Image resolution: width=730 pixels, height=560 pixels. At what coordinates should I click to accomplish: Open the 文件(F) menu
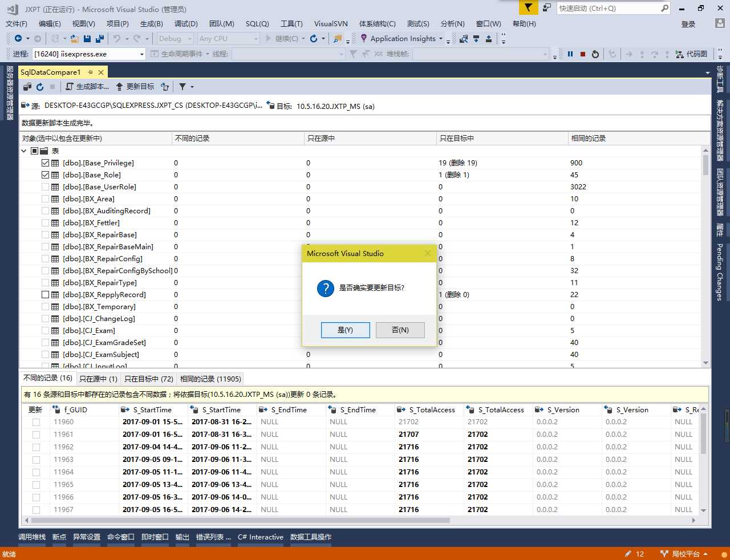(x=17, y=23)
